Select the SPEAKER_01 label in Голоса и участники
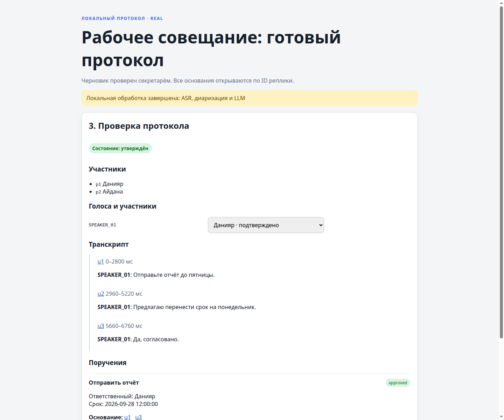The height and width of the screenshot is (420, 504). pos(102,225)
